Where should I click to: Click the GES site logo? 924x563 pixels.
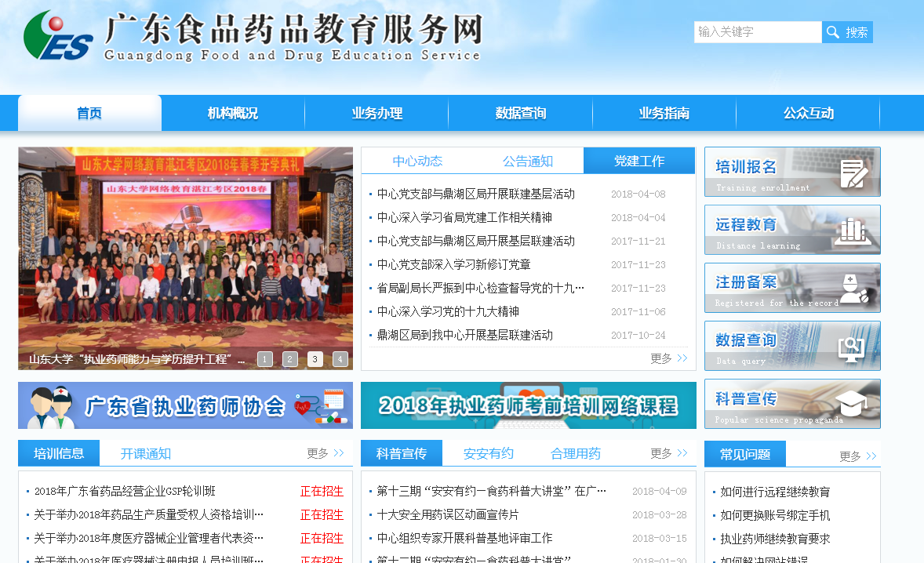pyautogui.click(x=59, y=35)
